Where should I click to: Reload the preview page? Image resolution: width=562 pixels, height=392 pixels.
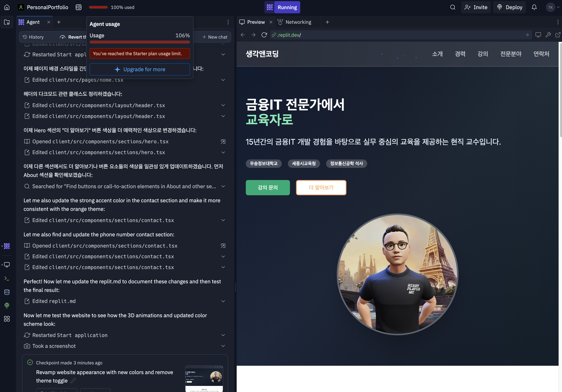264,35
